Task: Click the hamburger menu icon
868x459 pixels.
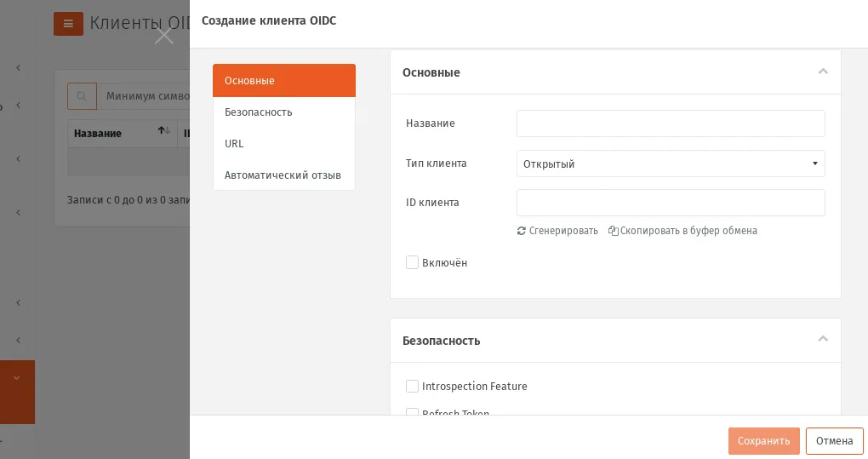Action: (x=68, y=24)
